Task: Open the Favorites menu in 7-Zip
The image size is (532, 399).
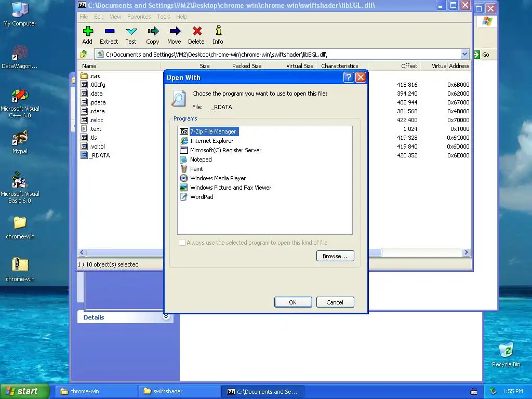Action: (x=139, y=17)
